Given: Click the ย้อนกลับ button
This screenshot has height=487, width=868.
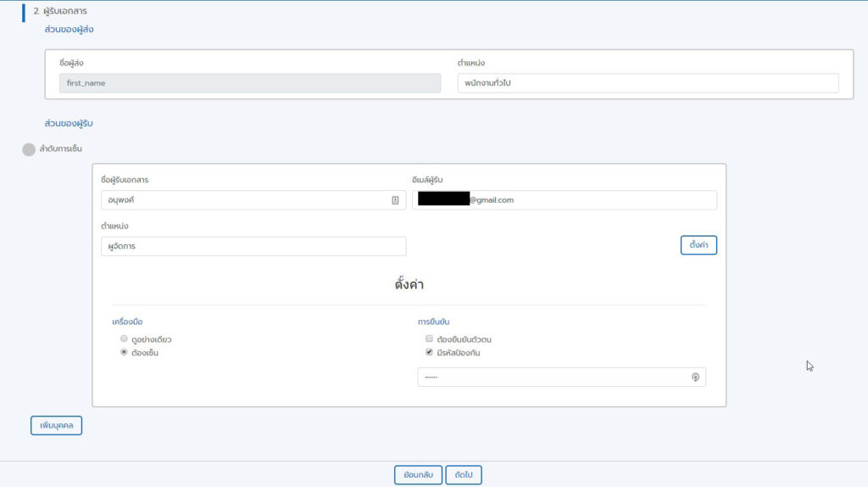Looking at the screenshot, I should click(x=418, y=475).
